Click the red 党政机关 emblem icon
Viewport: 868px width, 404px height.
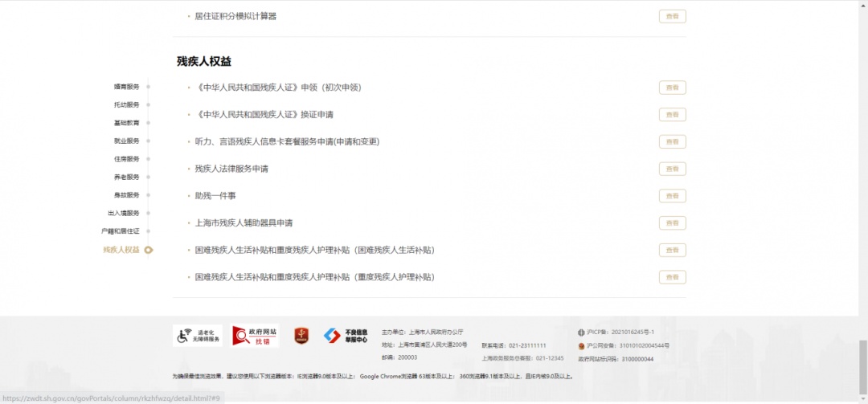tap(301, 336)
